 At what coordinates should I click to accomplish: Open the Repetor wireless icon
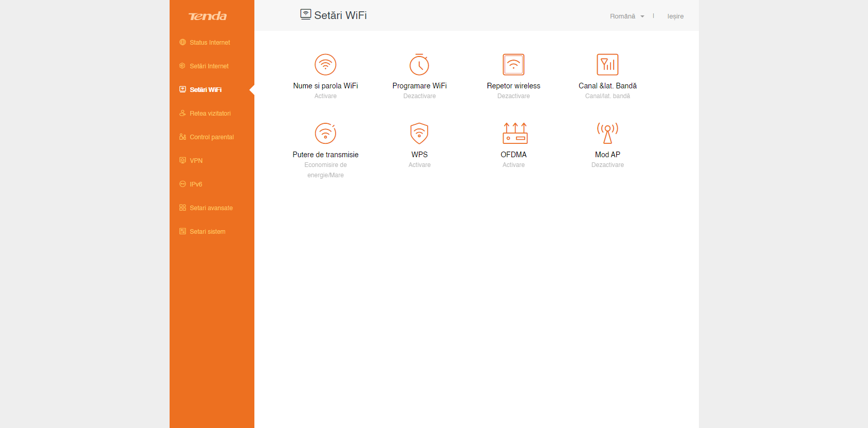[513, 65]
